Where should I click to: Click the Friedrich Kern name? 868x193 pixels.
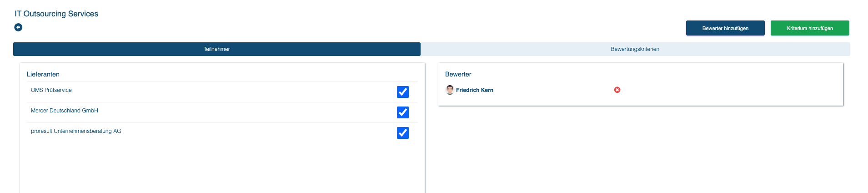(x=474, y=90)
